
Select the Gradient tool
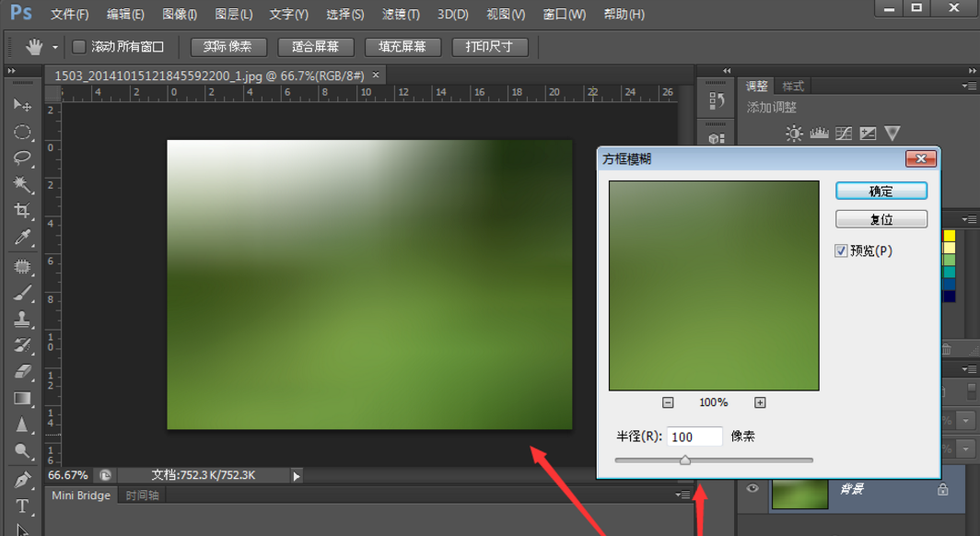click(22, 398)
